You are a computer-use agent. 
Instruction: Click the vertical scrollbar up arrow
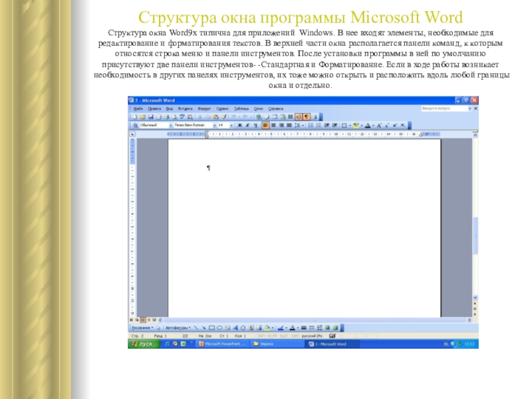[x=475, y=135]
